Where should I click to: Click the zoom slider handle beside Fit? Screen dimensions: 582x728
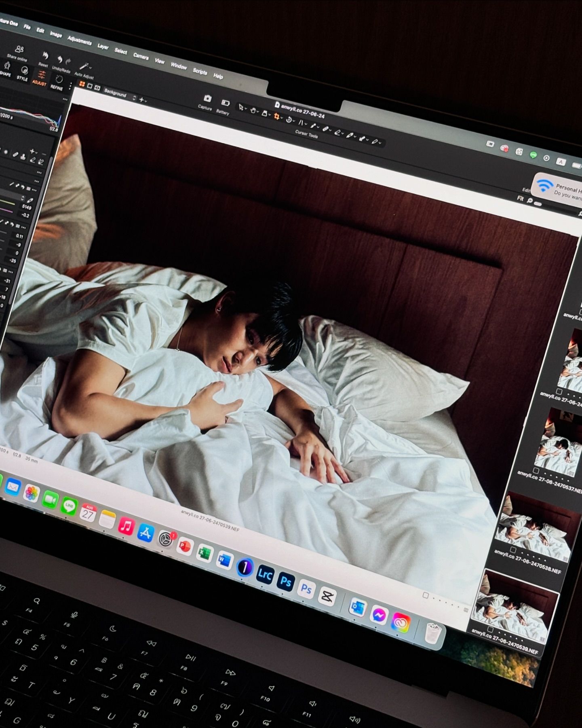point(538,204)
